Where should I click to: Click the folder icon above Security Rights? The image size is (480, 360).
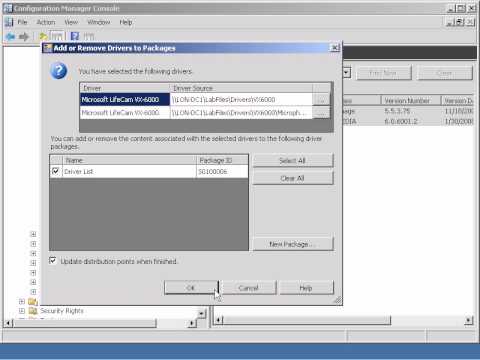[33, 301]
